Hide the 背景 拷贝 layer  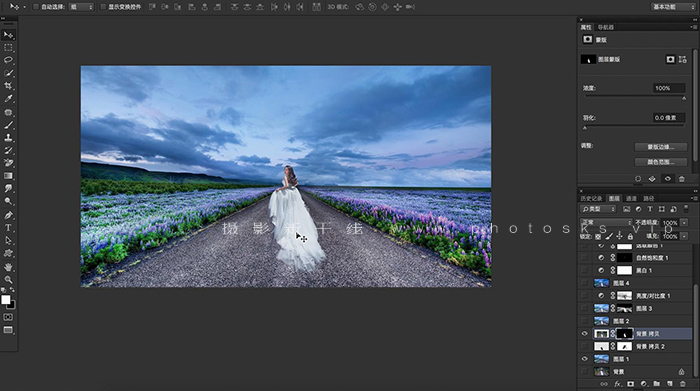584,333
